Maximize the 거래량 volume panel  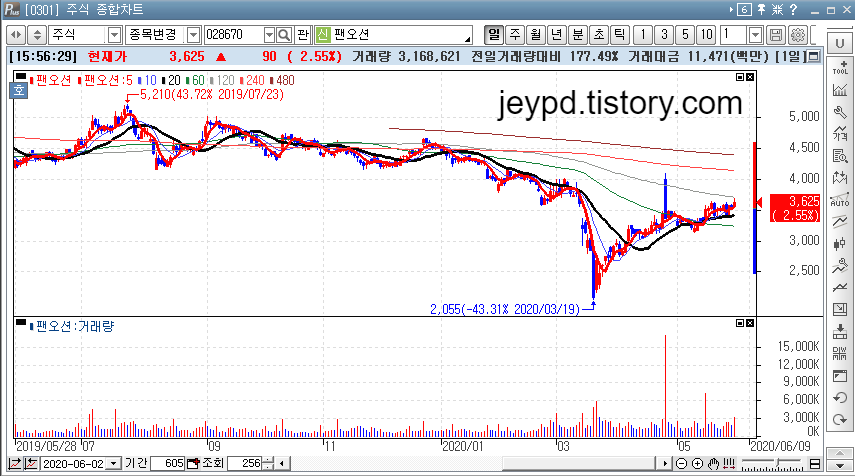[740, 323]
